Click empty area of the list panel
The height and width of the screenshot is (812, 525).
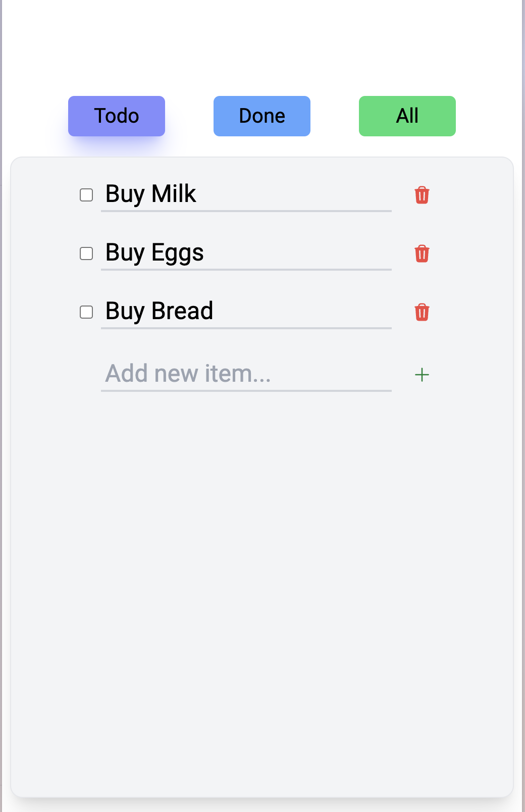(261, 581)
